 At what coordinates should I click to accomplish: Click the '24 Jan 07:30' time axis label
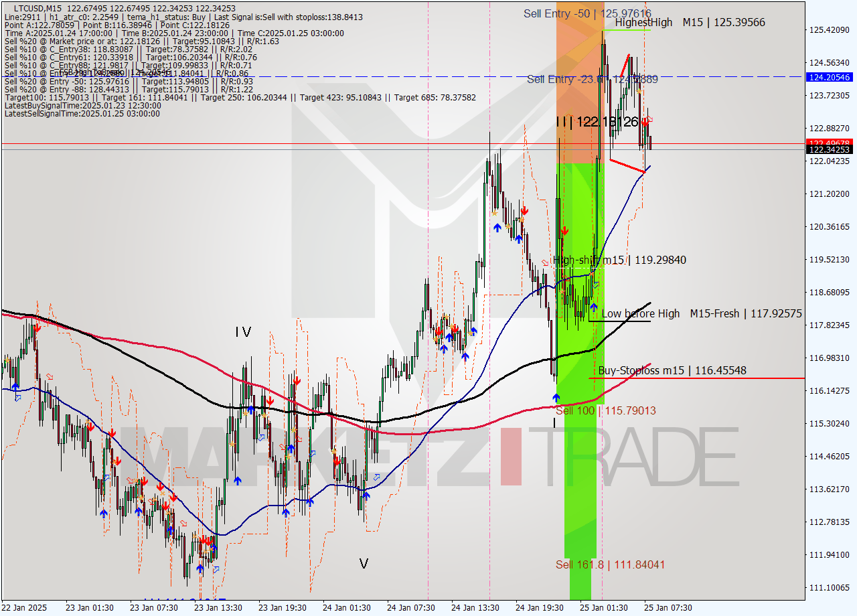[410, 608]
